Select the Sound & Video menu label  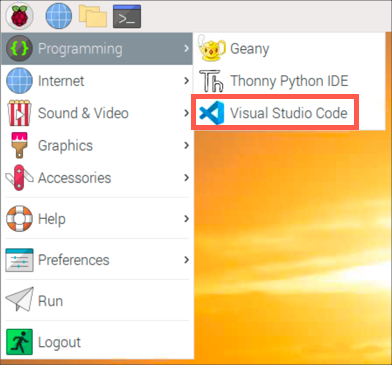point(83,113)
